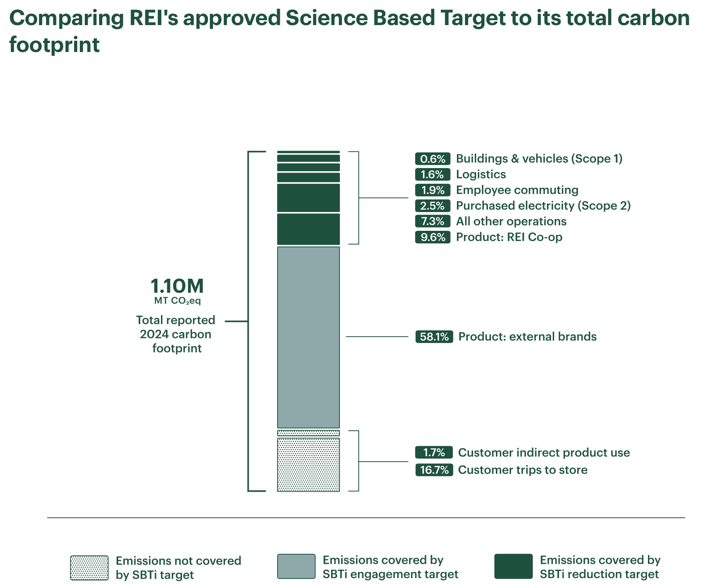Click the gray legend swatch for engagement target

tap(296, 566)
